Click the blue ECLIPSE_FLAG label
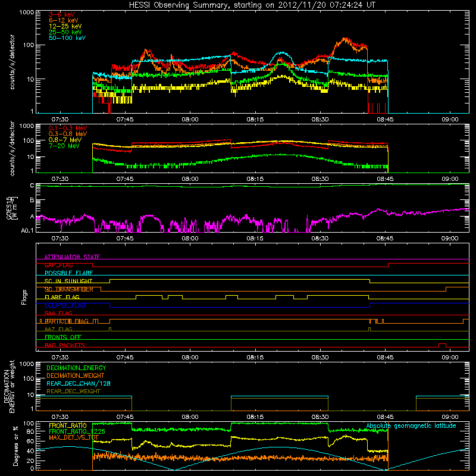This screenshot has height=476, width=476. click(65, 305)
